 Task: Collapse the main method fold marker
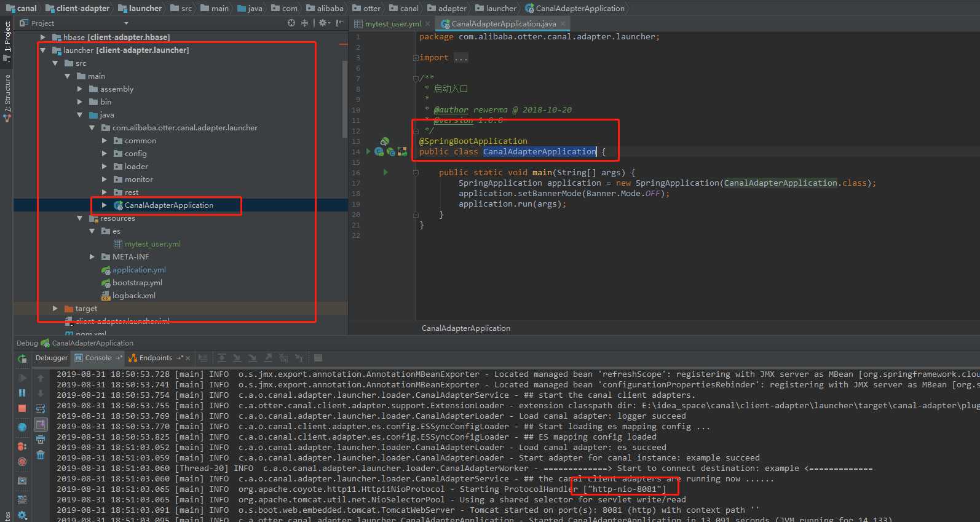coord(416,173)
